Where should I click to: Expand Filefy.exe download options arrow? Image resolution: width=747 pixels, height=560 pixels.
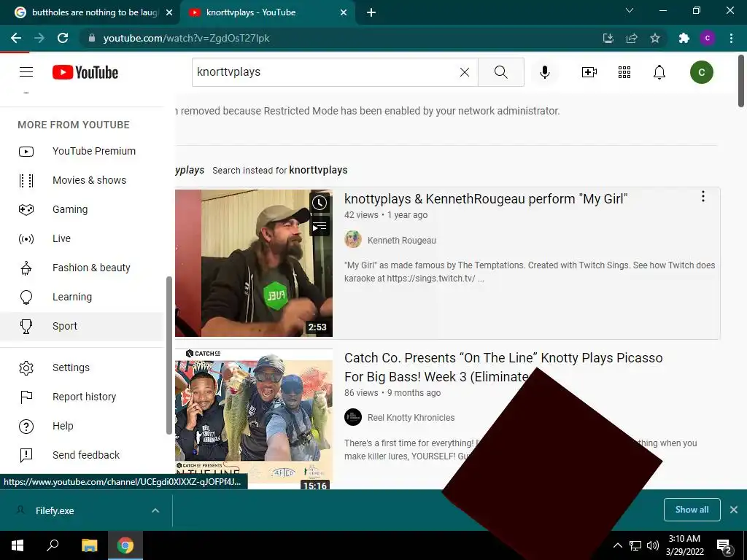(x=155, y=510)
